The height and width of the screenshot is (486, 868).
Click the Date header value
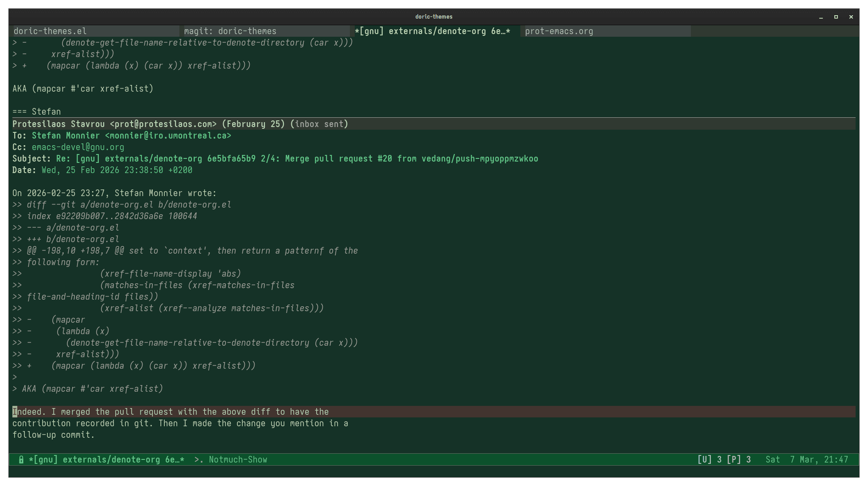[117, 170]
